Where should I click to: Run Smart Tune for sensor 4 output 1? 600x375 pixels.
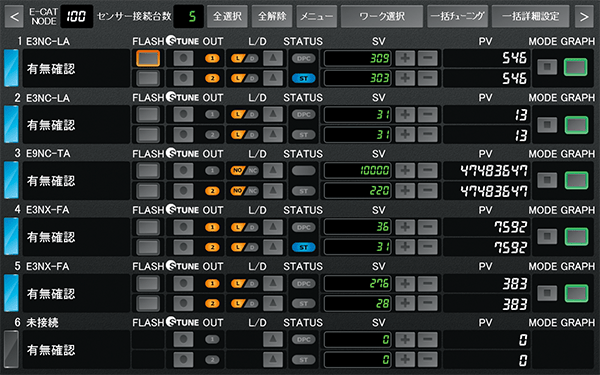click(183, 227)
